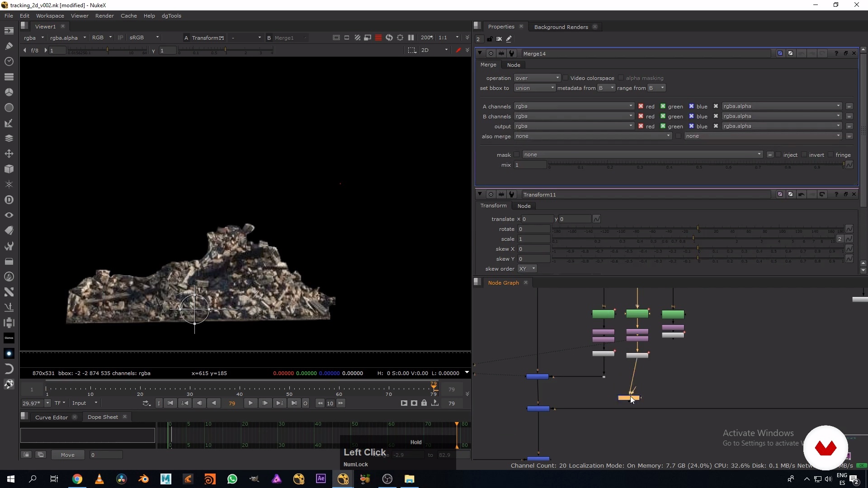Screen dimensions: 868x488
Task: Open the Render menu
Action: 104,16
